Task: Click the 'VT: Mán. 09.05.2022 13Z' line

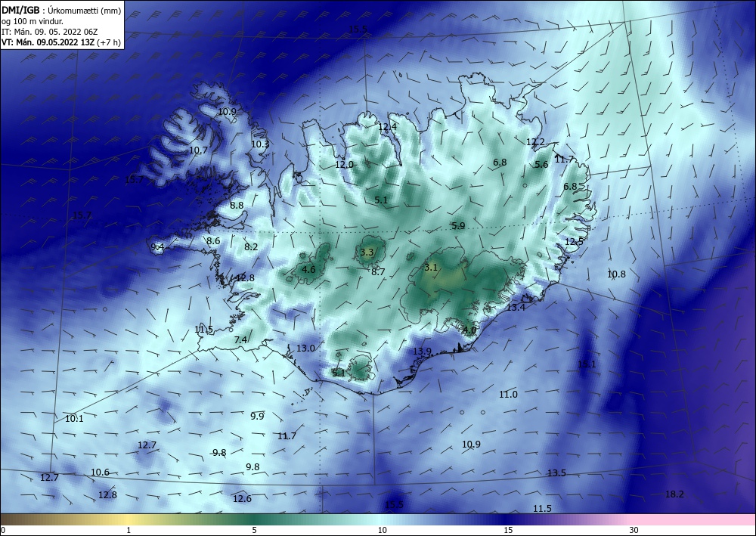Action: [48, 42]
